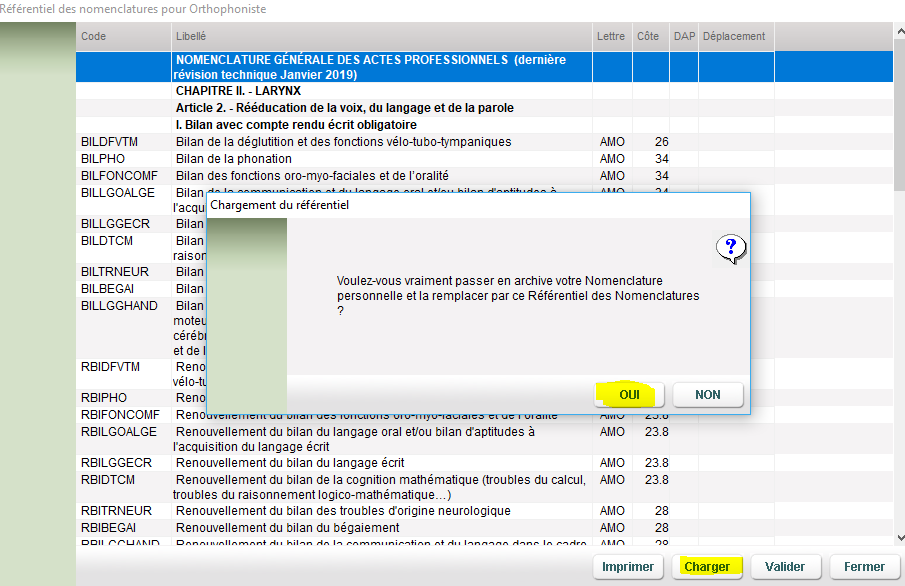Image resolution: width=905 pixels, height=586 pixels.
Task: Click Renouvellement du bilan du langage oral label
Action: coord(354,439)
